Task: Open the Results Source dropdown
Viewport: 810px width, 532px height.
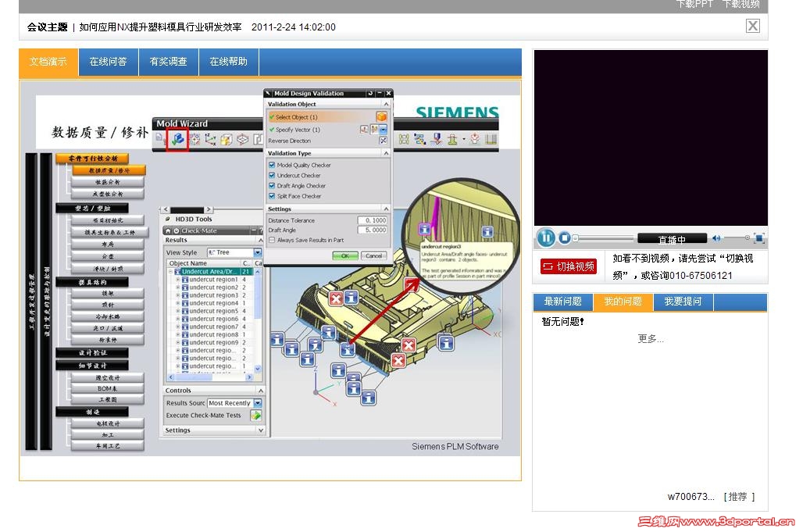Action: coord(257,403)
